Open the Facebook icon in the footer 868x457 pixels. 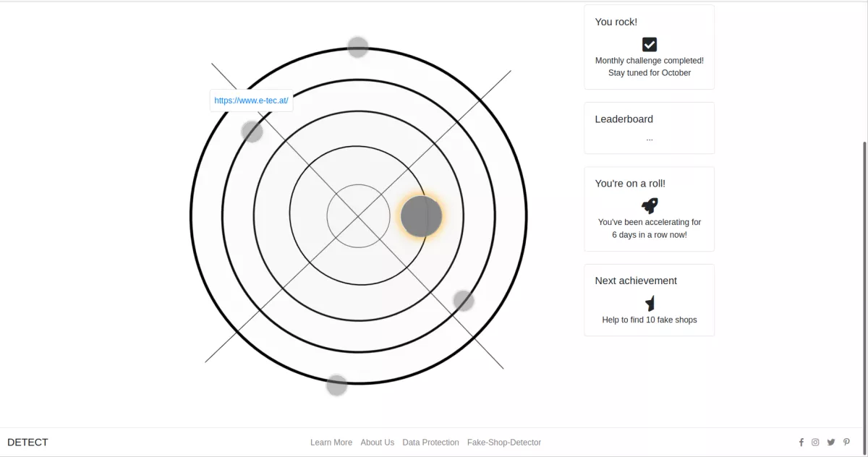click(801, 442)
